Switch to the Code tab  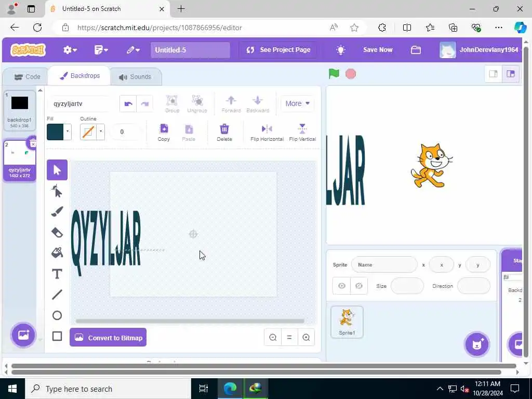[x=27, y=77]
